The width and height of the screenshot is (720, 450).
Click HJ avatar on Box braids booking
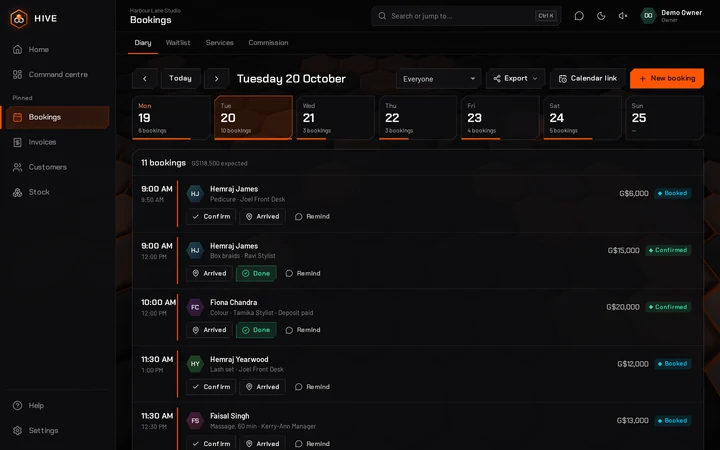click(x=195, y=250)
